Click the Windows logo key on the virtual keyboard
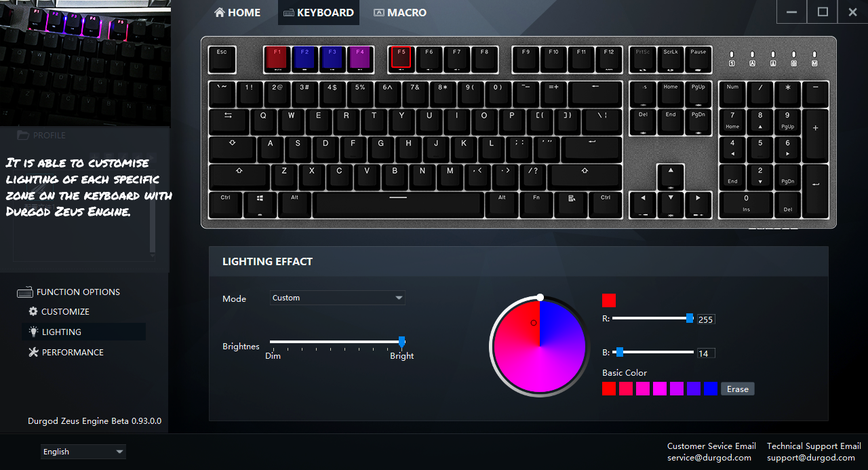Viewport: 868px width, 470px height. pyautogui.click(x=260, y=205)
